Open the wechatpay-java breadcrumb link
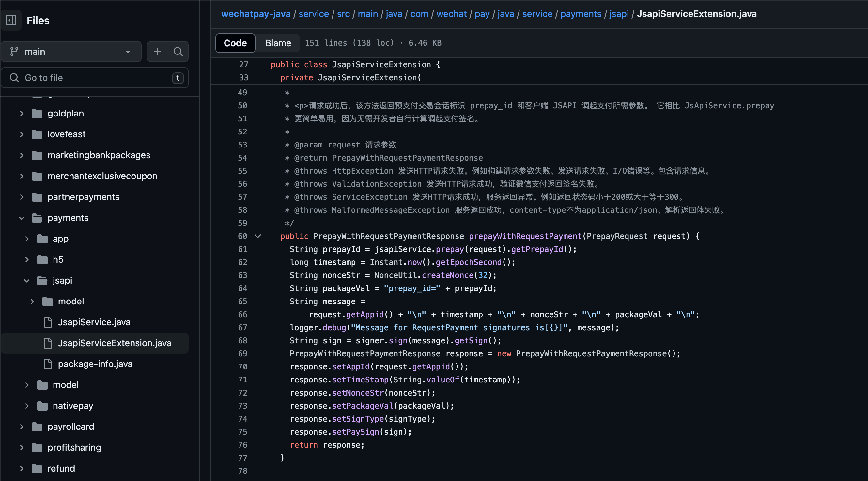 click(x=256, y=14)
